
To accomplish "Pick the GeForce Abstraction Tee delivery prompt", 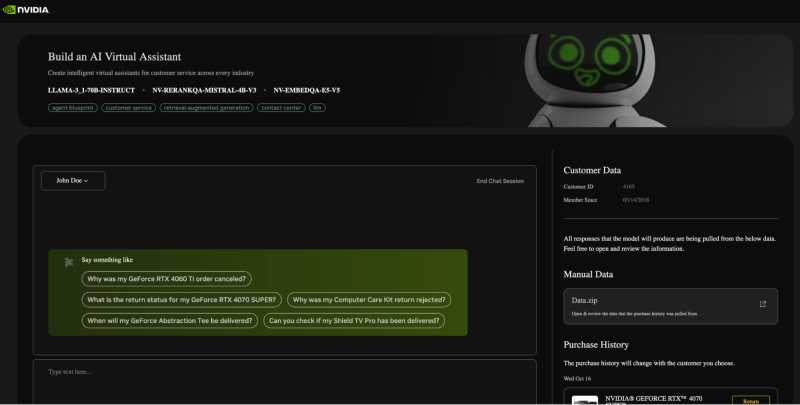I will 169,321.
